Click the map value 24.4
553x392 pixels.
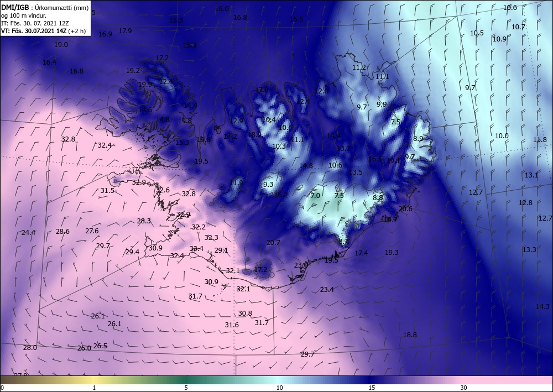point(28,233)
